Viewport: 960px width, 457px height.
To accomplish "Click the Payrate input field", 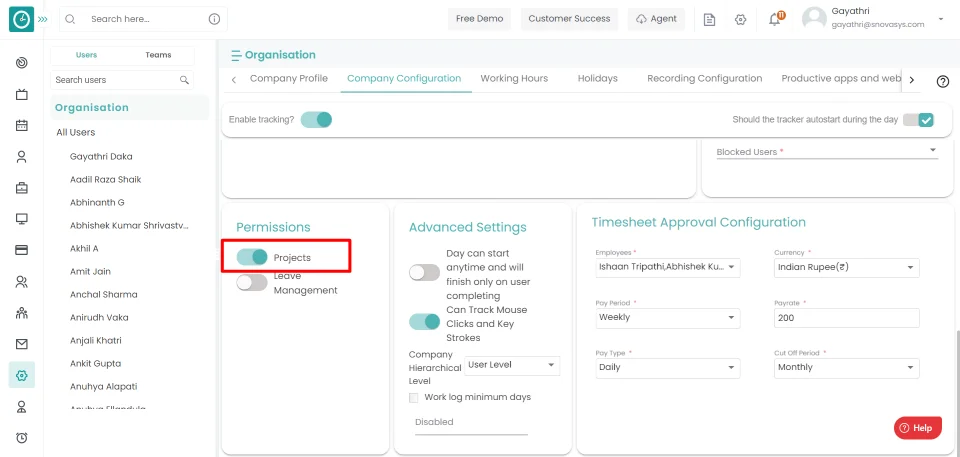I will click(846, 317).
